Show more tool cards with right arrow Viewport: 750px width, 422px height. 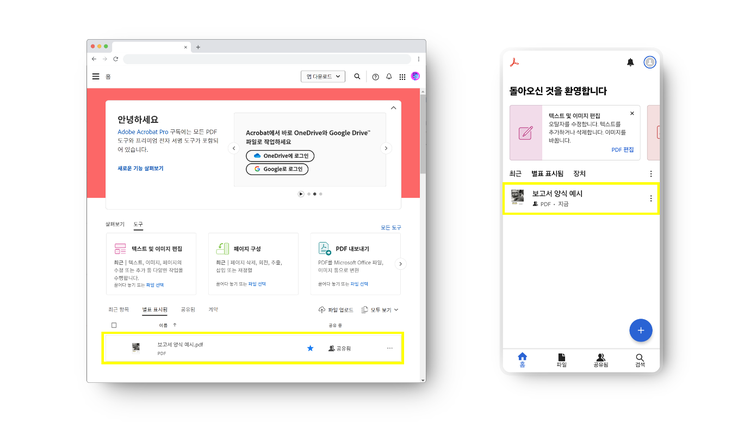point(401,264)
